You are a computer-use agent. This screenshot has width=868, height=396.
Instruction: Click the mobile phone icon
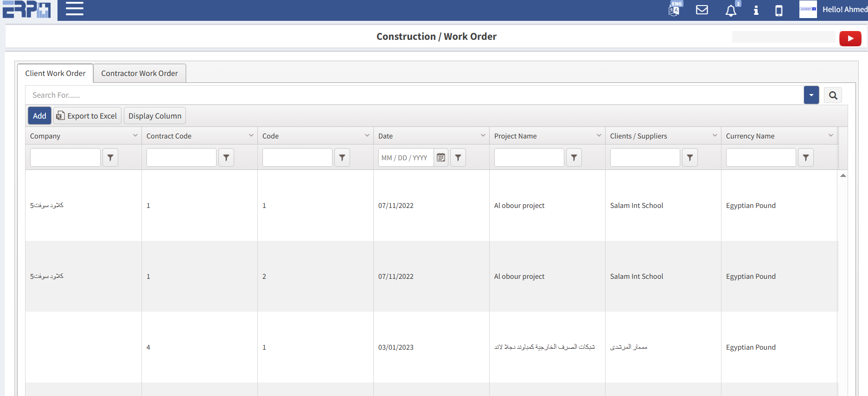779,10
